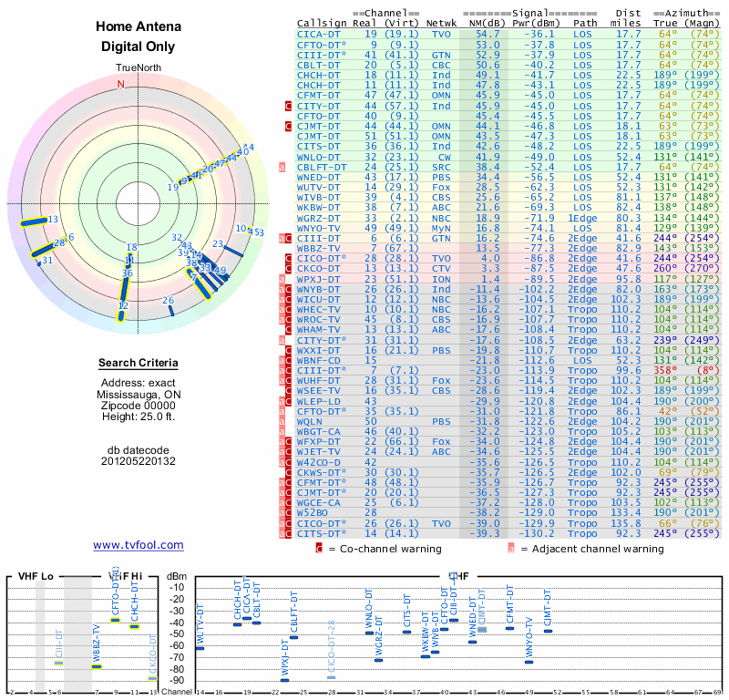This screenshot has height=700, width=729.
Task: Click the db datecode 201205220132 value
Action: pyautogui.click(x=139, y=461)
